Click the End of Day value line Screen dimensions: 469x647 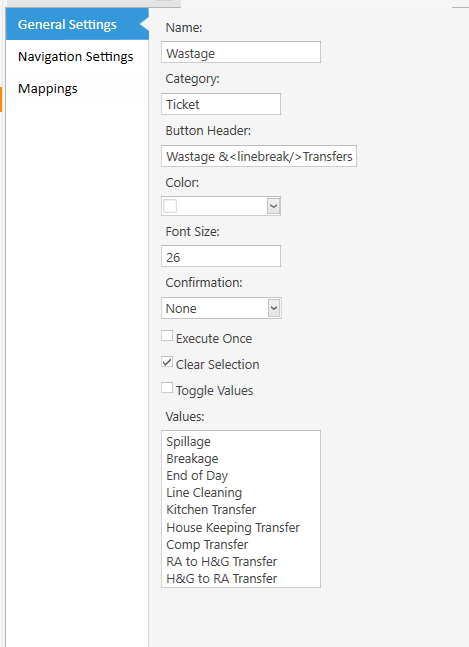[197, 475]
